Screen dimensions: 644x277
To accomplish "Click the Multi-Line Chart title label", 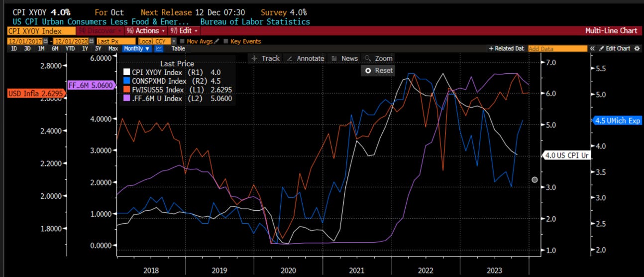I will (611, 31).
